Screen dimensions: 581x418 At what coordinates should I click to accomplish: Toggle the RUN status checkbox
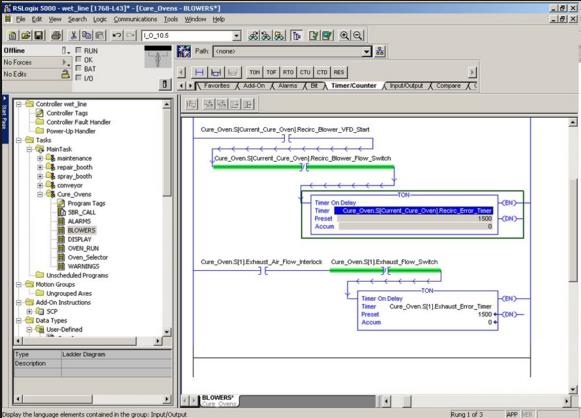79,50
